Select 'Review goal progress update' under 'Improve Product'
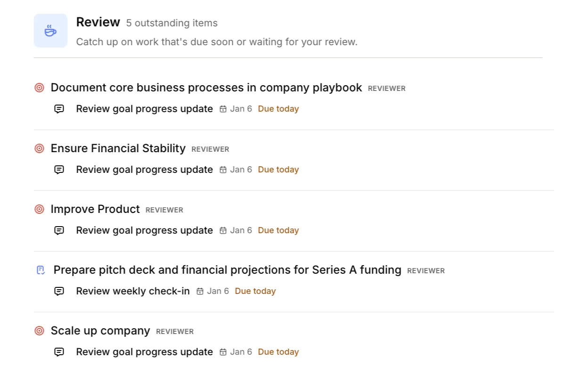Image resolution: width=588 pixels, height=391 pixels. [144, 230]
